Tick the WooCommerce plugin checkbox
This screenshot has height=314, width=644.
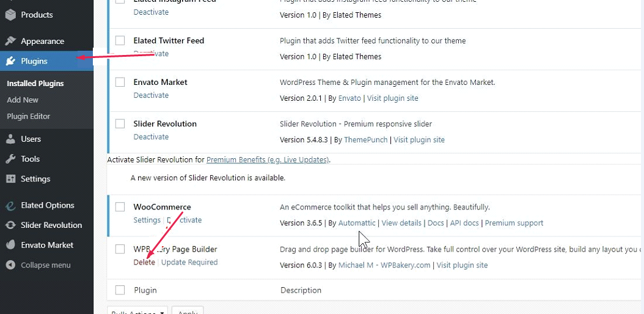click(120, 207)
